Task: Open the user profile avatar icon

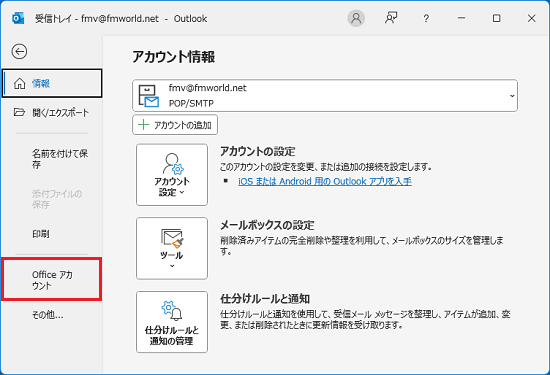Action: pyautogui.click(x=356, y=18)
